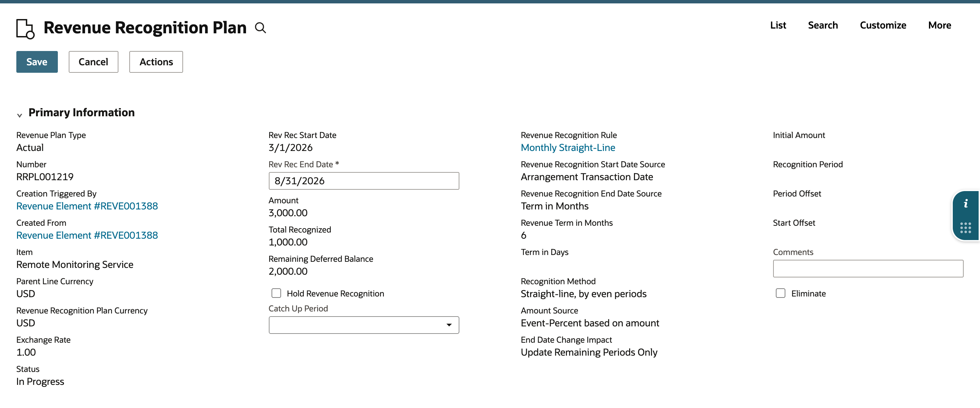Click the Period Offset label
The image size is (980, 408).
pyautogui.click(x=797, y=193)
